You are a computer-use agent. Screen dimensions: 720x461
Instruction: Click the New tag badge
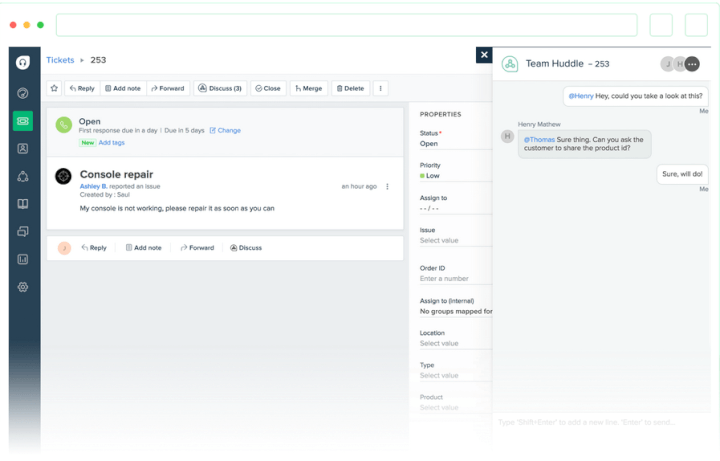pos(88,143)
